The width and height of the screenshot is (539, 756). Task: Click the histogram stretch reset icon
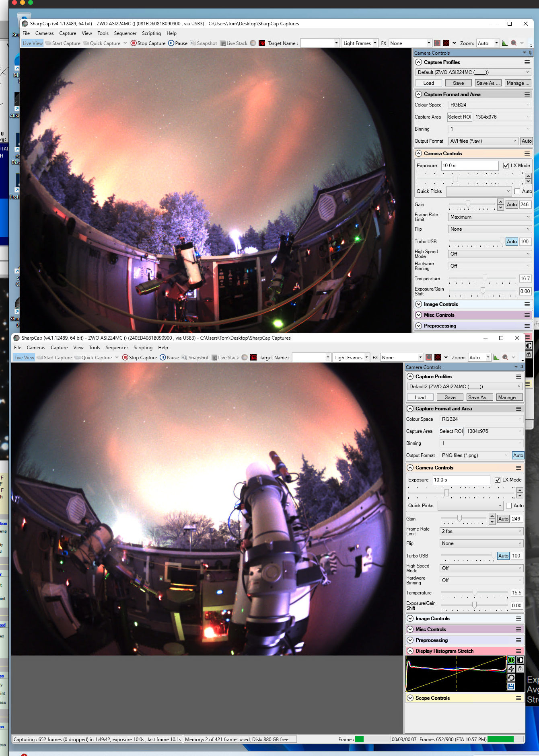(511, 678)
